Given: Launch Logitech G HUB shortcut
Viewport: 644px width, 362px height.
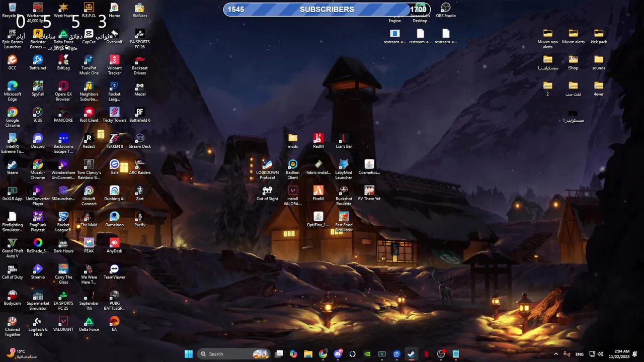Looking at the screenshot, I should click(38, 326).
